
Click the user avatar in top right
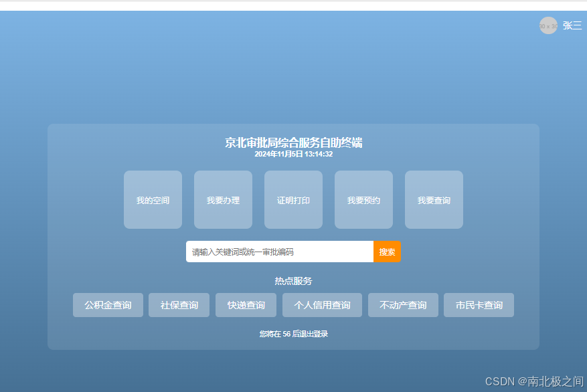pos(548,25)
